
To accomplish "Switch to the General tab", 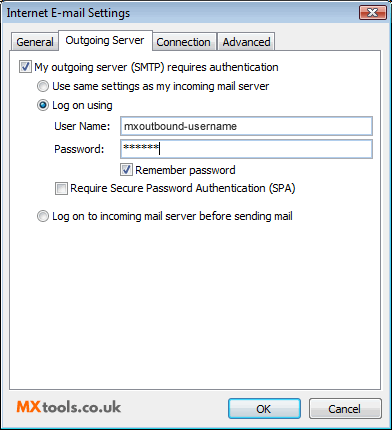I will (x=35, y=42).
